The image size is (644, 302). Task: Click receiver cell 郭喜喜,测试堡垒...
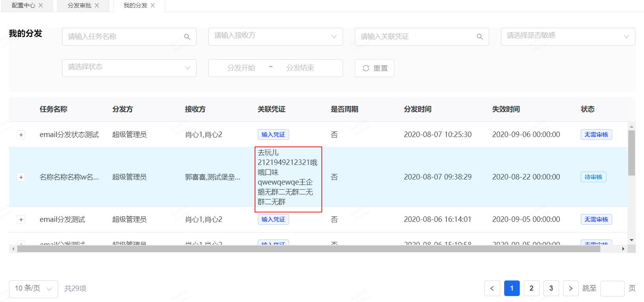213,177
